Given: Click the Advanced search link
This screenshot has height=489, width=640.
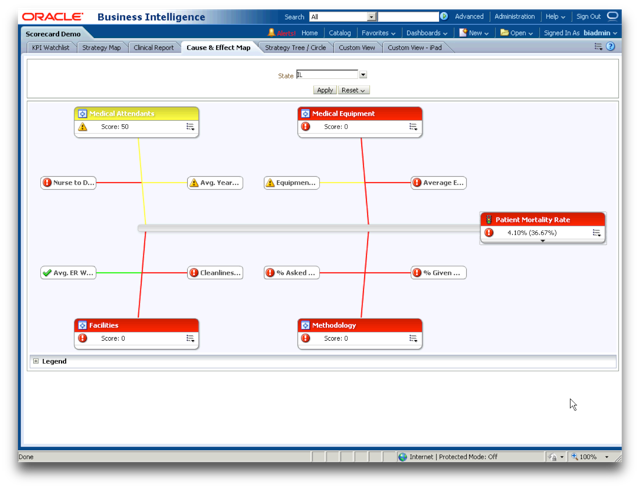Looking at the screenshot, I should coord(469,16).
